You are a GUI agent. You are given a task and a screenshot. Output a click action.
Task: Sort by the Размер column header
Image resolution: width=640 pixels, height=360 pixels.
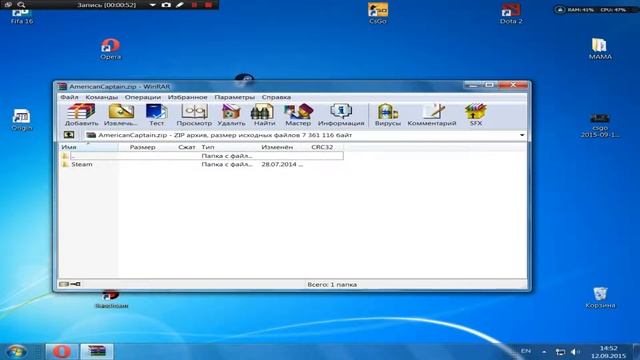[142, 147]
